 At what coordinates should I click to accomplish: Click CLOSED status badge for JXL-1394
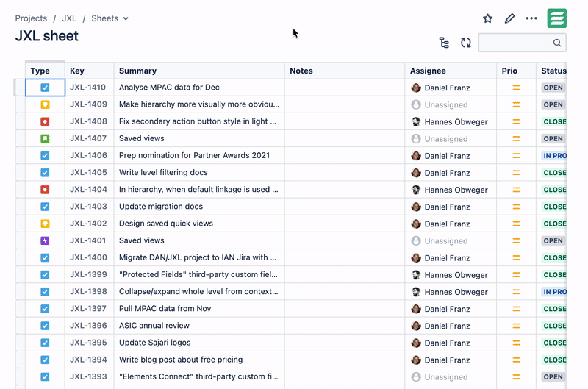(554, 360)
